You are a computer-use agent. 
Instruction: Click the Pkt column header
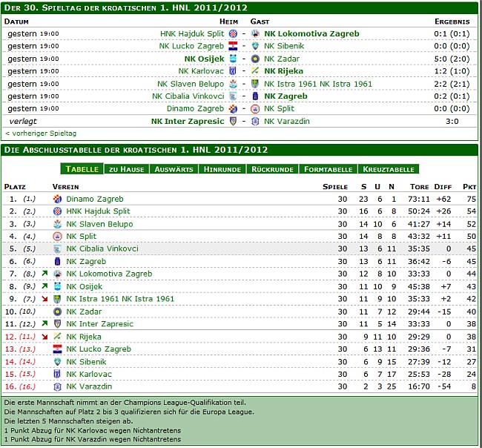coord(469,187)
